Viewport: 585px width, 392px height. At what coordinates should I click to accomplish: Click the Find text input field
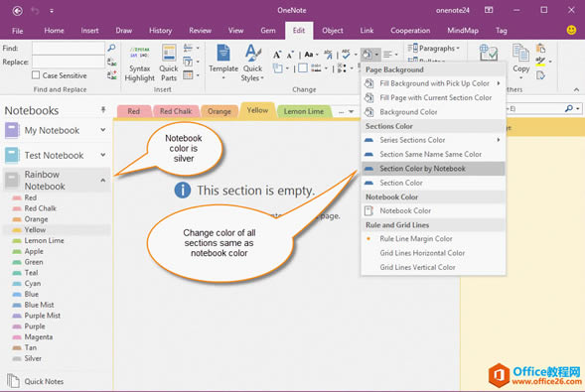point(69,48)
